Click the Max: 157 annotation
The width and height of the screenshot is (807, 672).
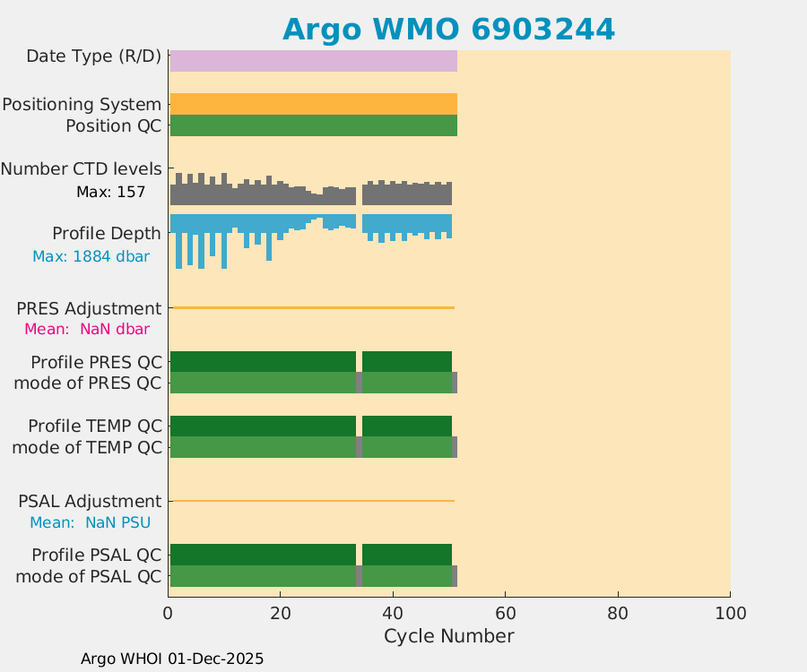tap(110, 192)
